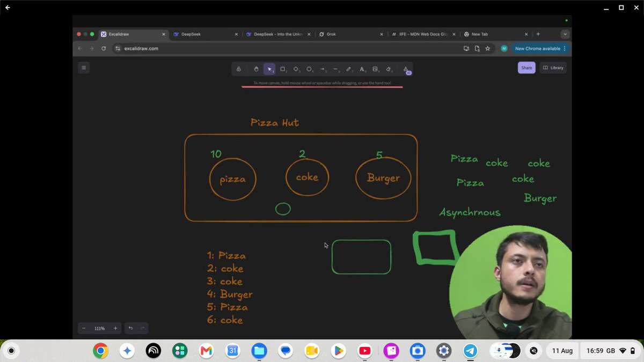This screenshot has height=362, width=644.
Task: Select the Arrow tool
Action: 323,69
